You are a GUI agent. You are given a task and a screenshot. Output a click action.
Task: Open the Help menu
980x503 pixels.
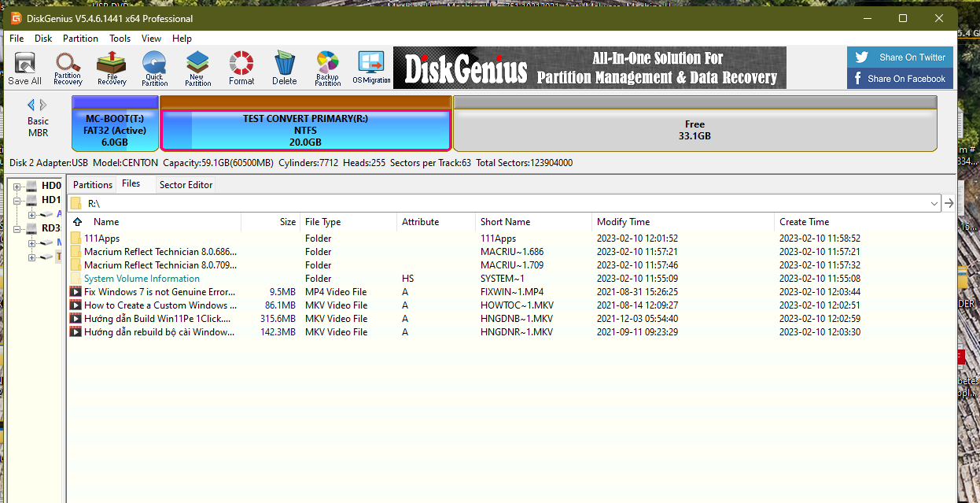tap(182, 38)
